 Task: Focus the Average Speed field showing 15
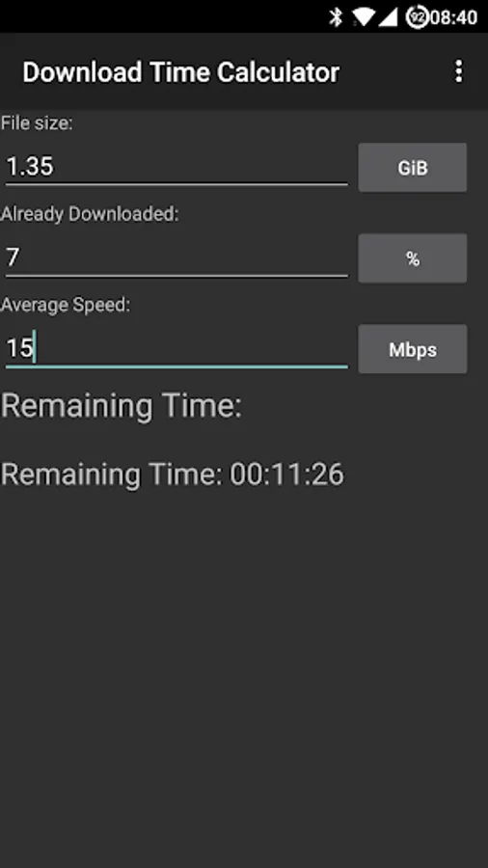176,349
